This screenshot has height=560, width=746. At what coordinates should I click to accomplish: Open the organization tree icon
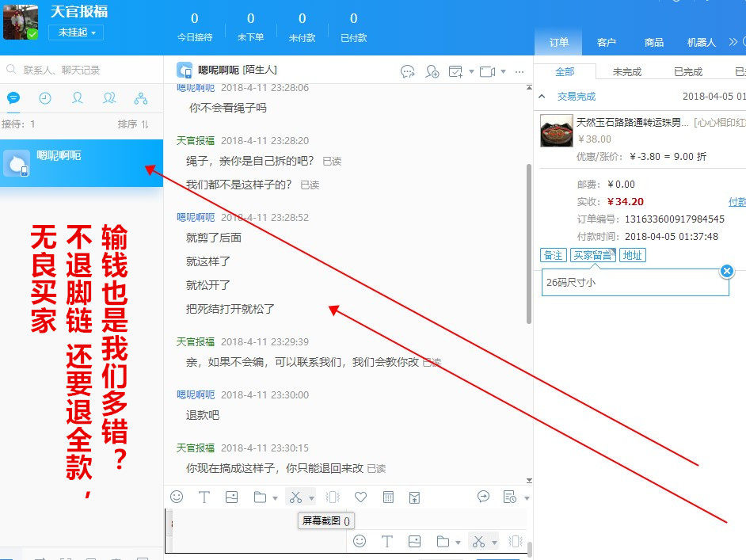[140, 98]
